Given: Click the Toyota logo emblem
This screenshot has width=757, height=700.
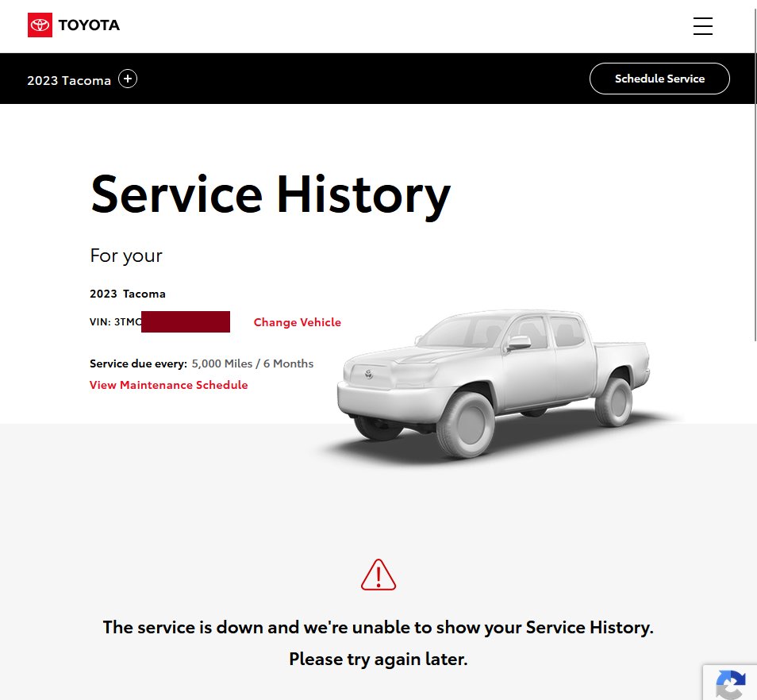Looking at the screenshot, I should coord(40,25).
